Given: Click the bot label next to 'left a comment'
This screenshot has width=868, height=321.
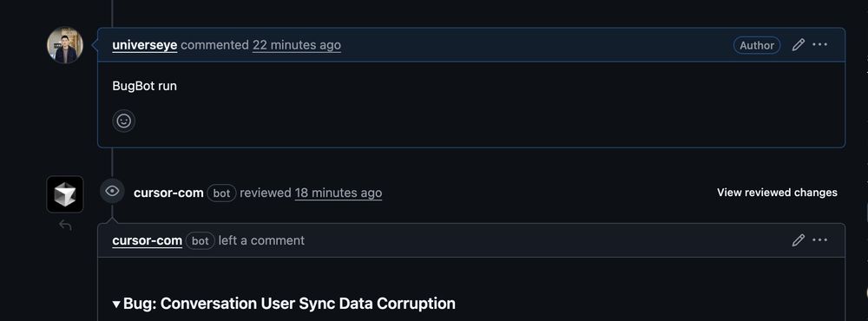Looking at the screenshot, I should [200, 241].
